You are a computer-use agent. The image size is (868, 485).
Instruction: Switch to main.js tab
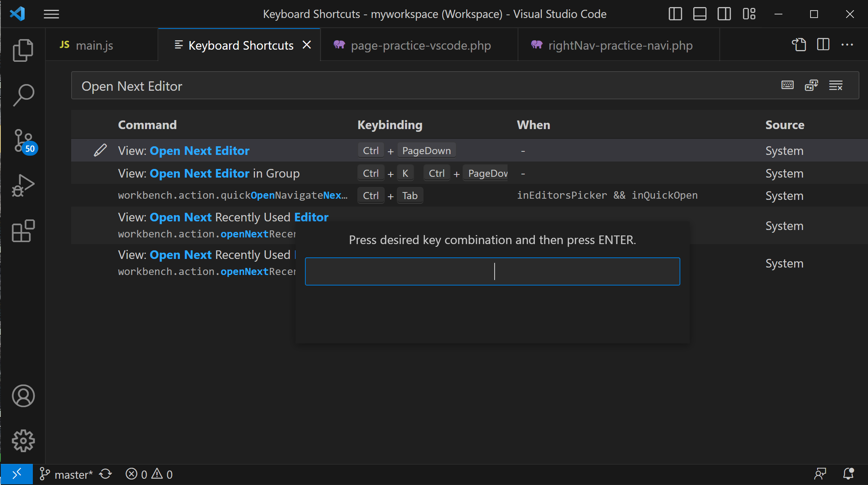(102, 45)
